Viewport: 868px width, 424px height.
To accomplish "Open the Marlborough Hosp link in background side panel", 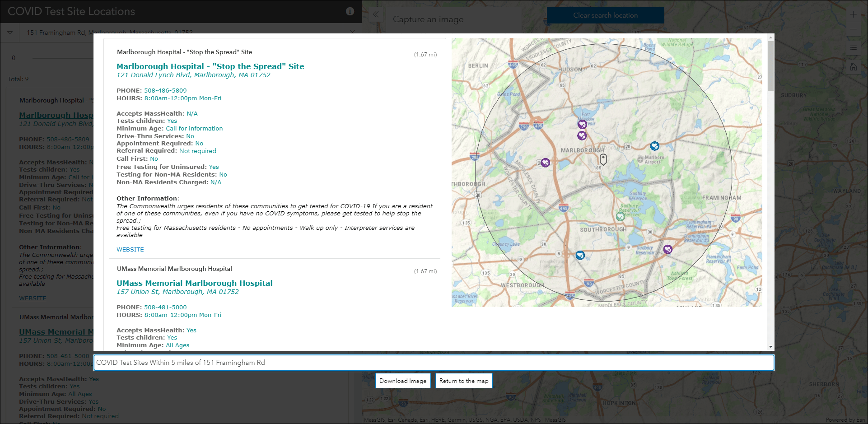I will [x=56, y=115].
